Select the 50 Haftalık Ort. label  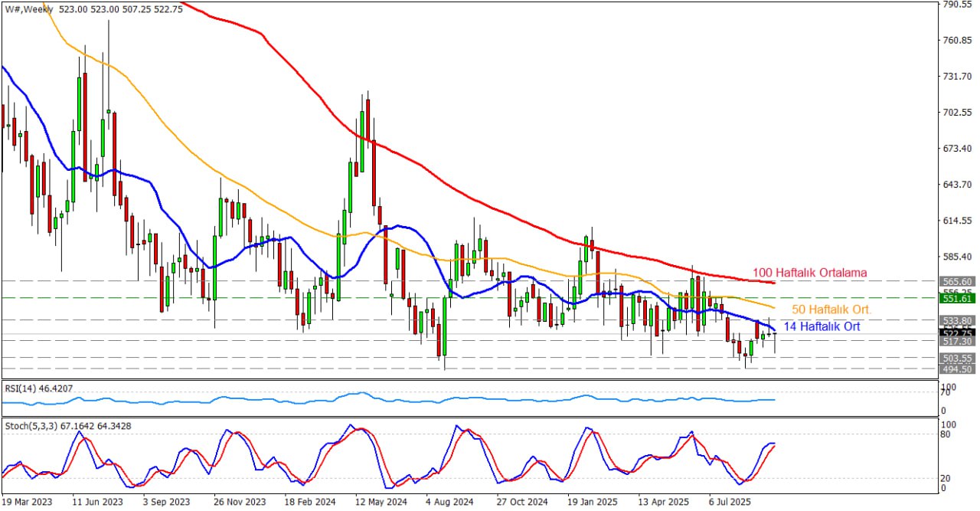(831, 309)
